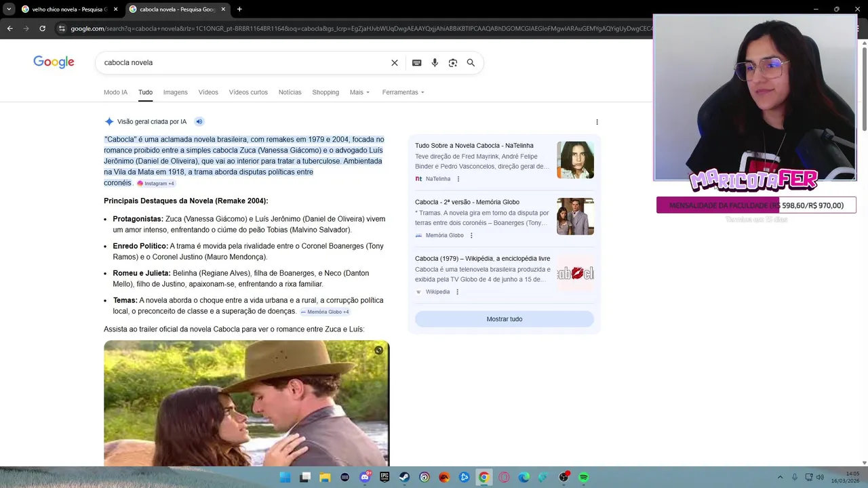Open AI overview three-dot options menu

597,122
